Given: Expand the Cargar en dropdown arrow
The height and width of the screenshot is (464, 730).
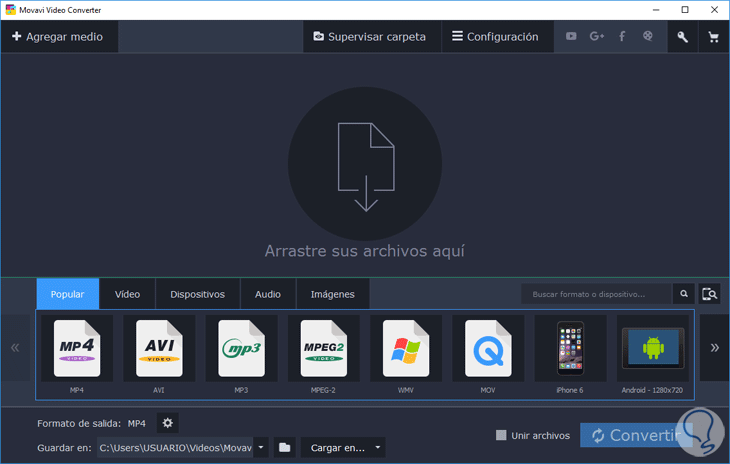Looking at the screenshot, I should click(378, 448).
